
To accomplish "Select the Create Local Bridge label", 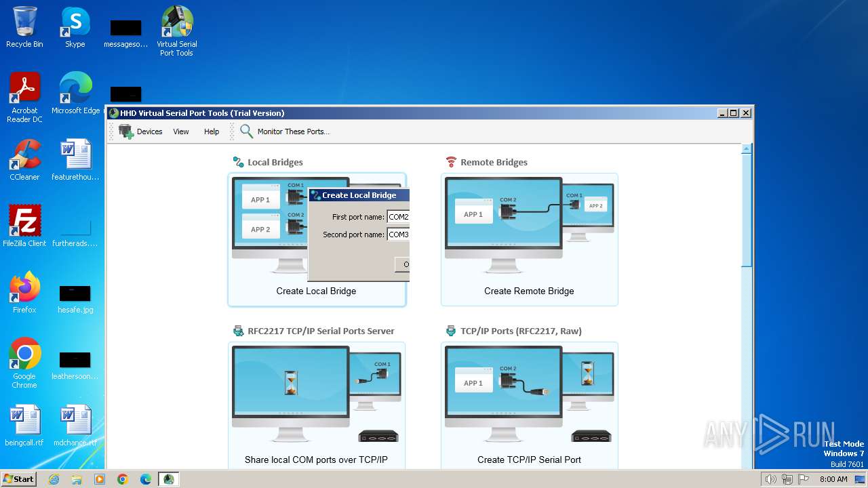I will point(316,291).
